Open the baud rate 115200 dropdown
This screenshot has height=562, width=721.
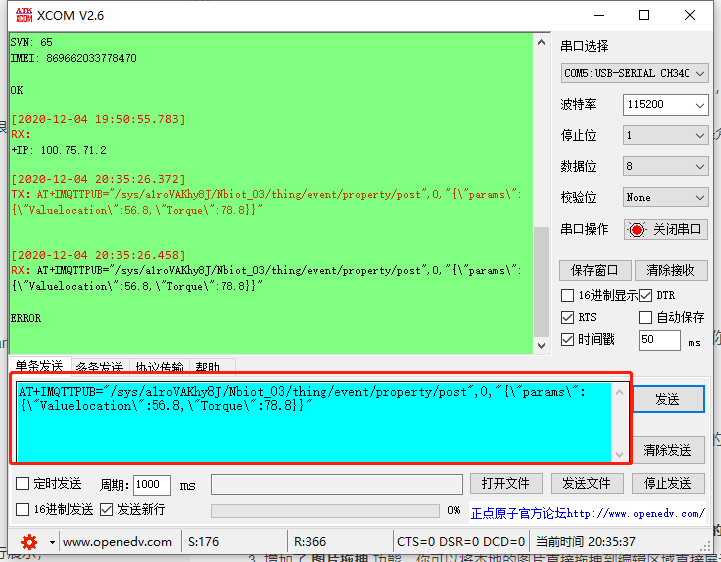[665, 105]
